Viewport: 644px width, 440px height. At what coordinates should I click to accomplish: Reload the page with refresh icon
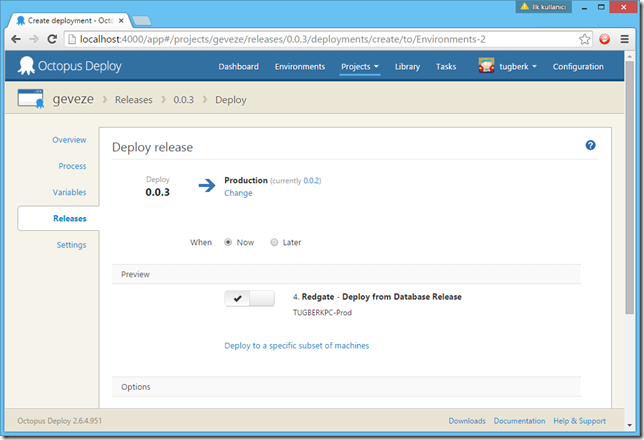click(52, 39)
